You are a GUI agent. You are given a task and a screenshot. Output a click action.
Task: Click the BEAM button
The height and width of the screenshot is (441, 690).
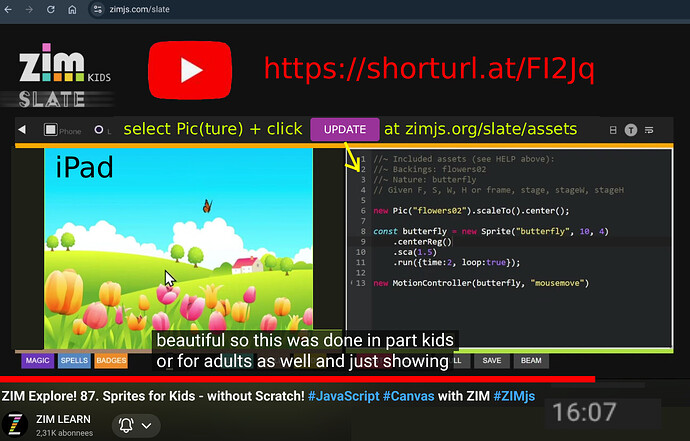tap(531, 360)
